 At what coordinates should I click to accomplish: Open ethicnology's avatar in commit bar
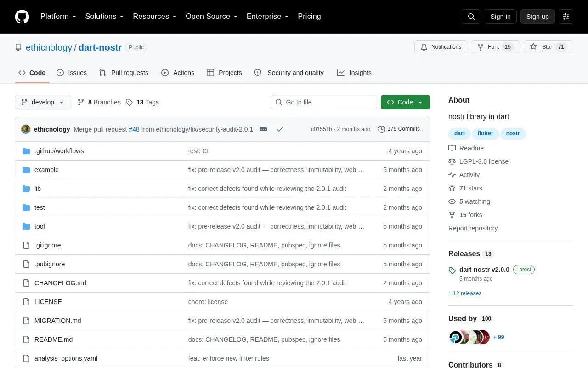point(26,129)
